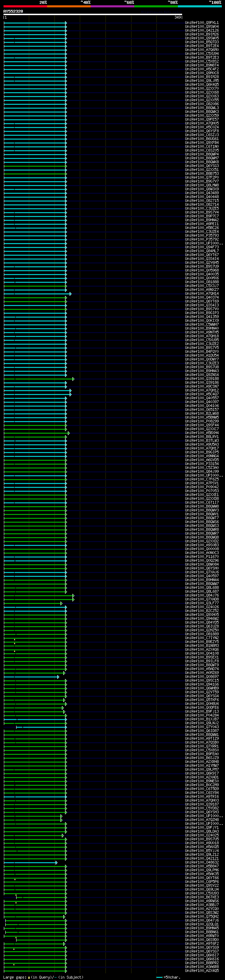Select the UniRef100_B6TKE3 label

pos(202,897)
